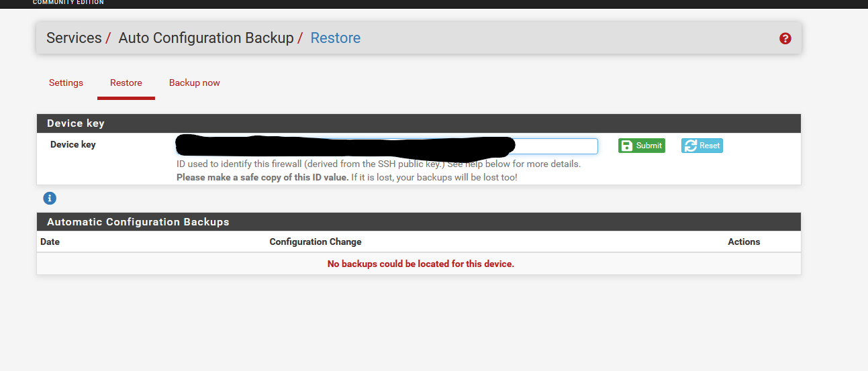The image size is (868, 371).
Task: Focus the Device key text field
Action: click(555, 146)
